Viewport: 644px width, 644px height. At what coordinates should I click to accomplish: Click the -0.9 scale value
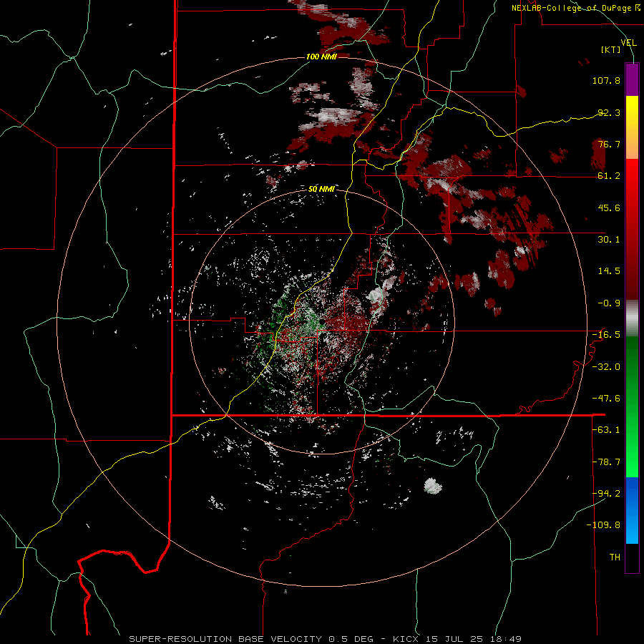coord(609,303)
